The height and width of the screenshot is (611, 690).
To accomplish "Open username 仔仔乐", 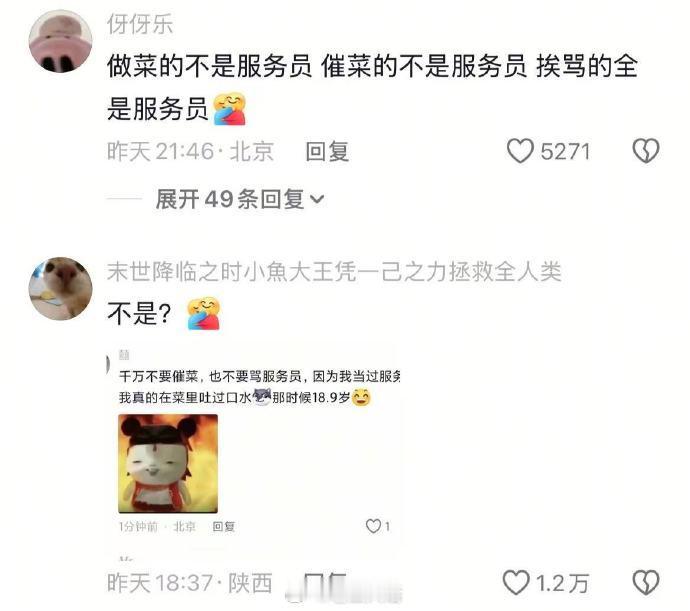I will pyautogui.click(x=140, y=24).
